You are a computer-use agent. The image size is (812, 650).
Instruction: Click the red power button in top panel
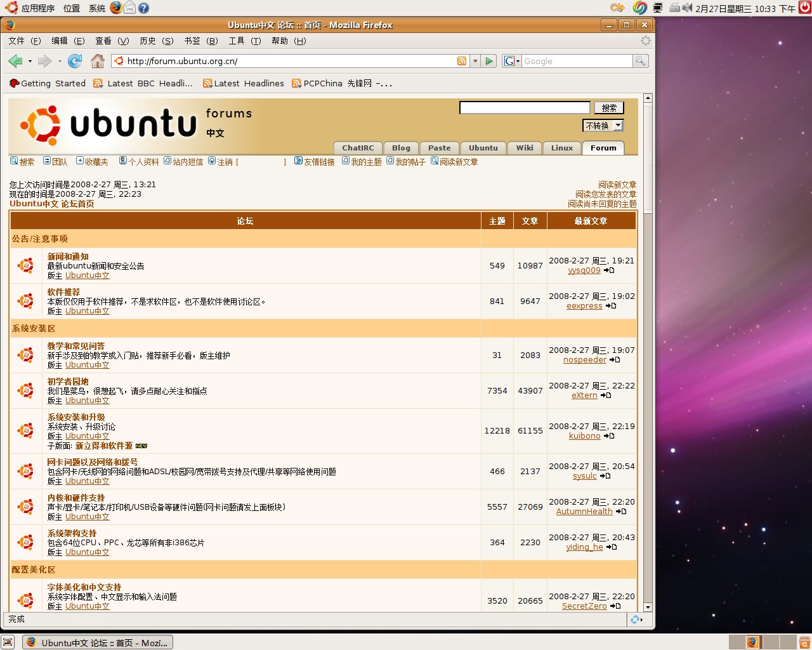(804, 8)
